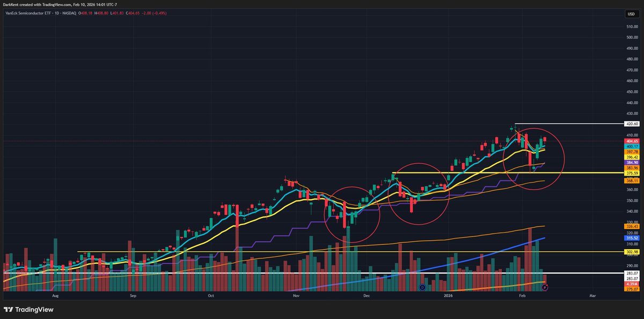Click the purple 384.90 price label

coord(632,162)
